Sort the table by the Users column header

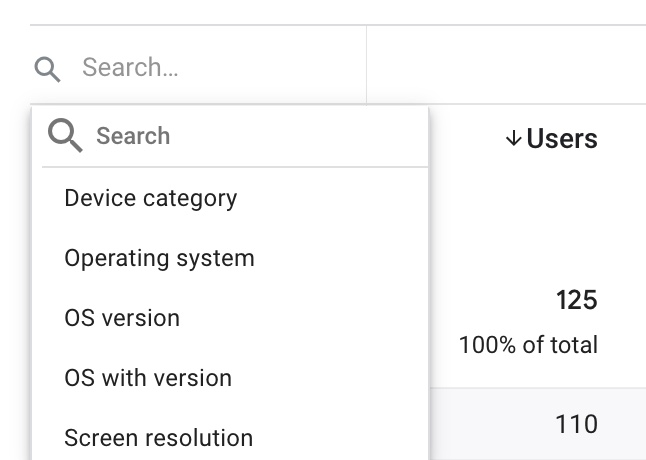coord(562,138)
